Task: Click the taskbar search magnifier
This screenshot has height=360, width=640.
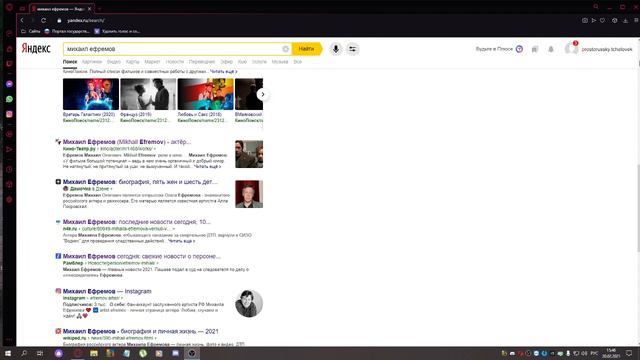Action: pyautogui.click(x=24, y=353)
